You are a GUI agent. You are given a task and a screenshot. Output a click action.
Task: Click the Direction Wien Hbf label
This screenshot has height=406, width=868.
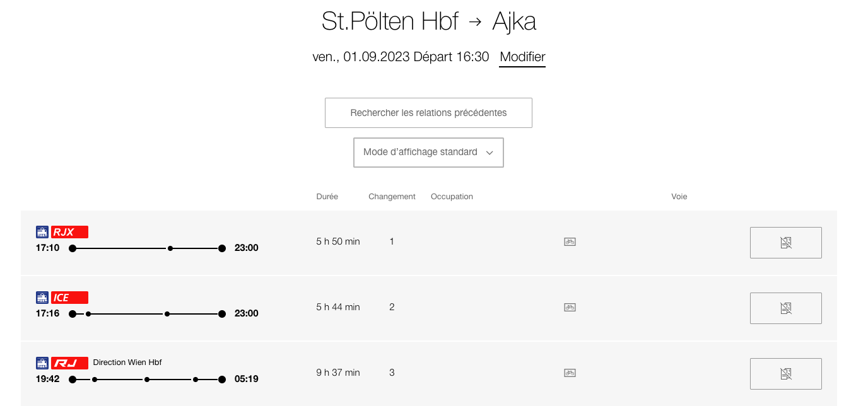(x=127, y=362)
